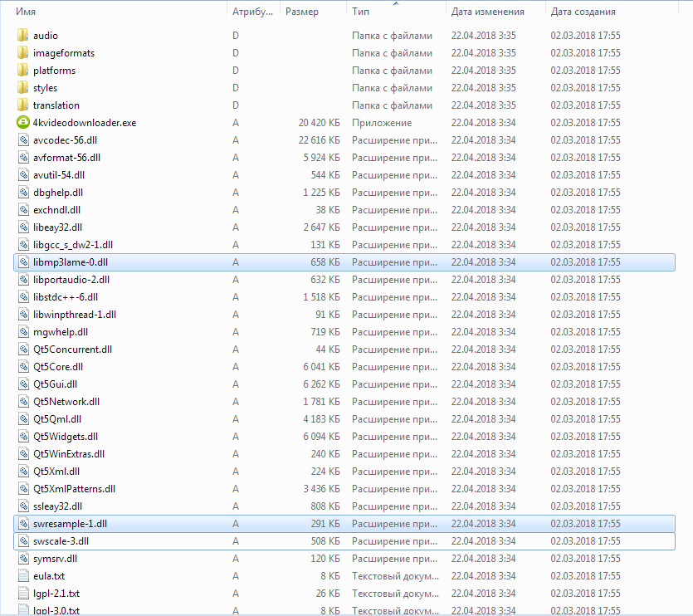Click the Текстовый докум... type of eula.txt
This screenshot has height=616, width=693.
click(396, 576)
